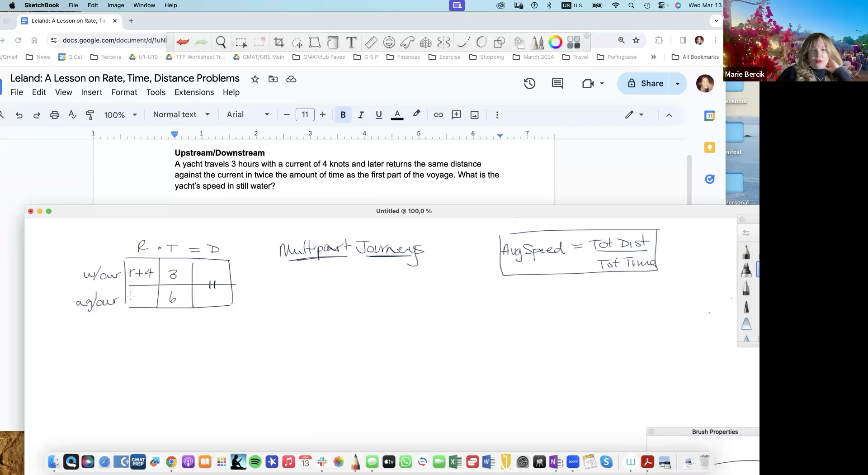868x475 pixels.
Task: Toggle the symmetry tool in SketchBook
Action: pos(444,43)
